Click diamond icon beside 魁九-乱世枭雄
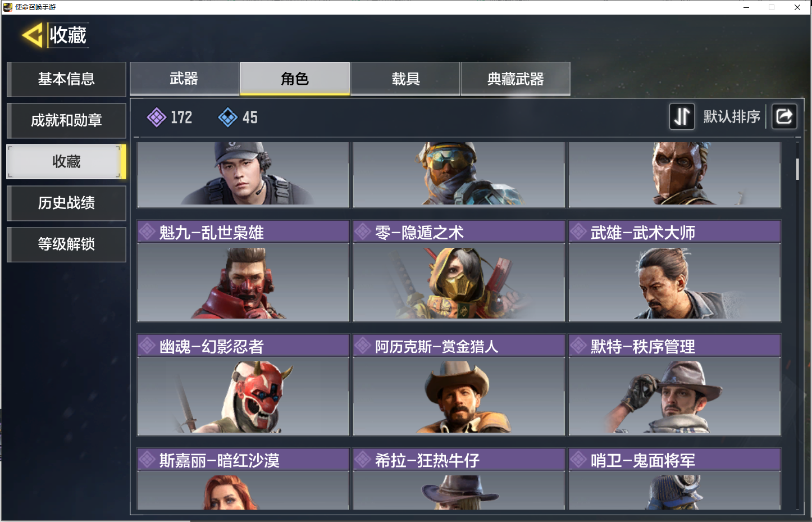 [x=148, y=232]
